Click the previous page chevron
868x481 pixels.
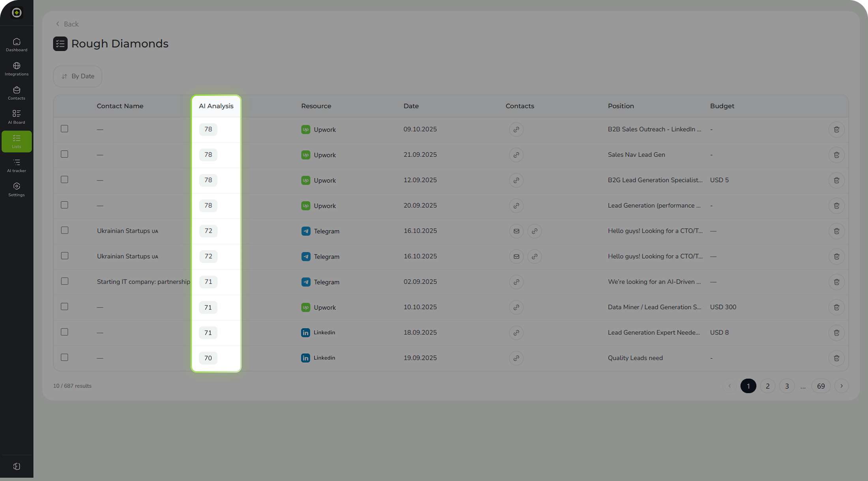[x=730, y=386]
